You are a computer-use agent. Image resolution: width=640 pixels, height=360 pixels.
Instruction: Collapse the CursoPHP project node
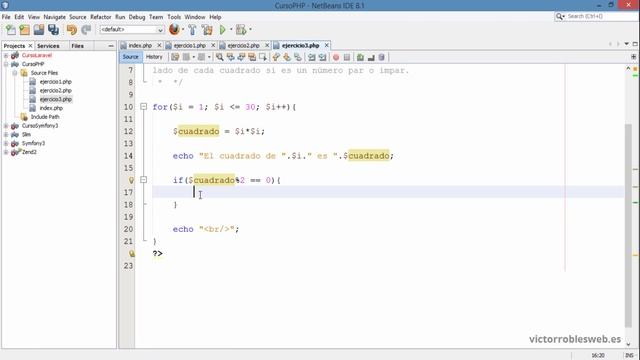coord(6,64)
